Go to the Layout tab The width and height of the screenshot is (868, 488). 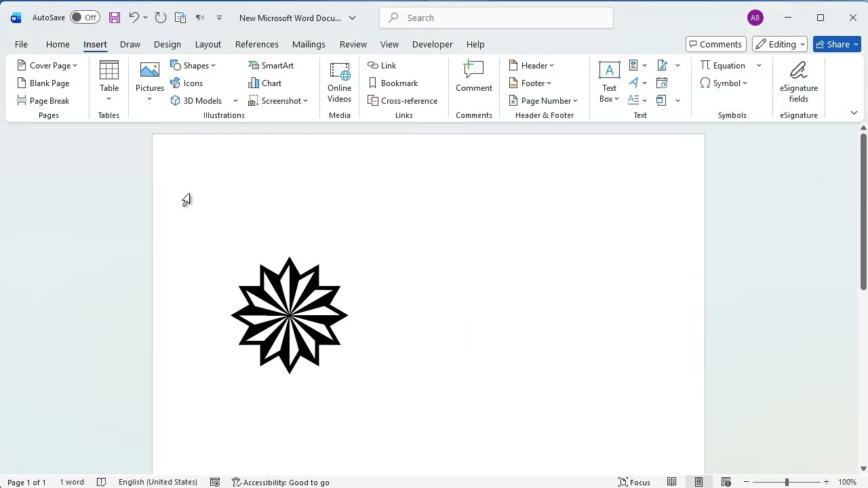point(208,44)
